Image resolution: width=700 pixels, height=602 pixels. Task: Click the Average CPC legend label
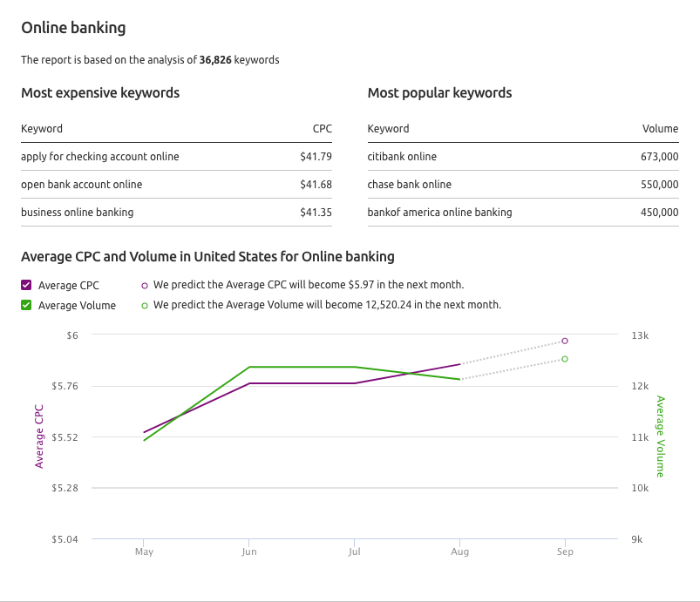(x=69, y=285)
